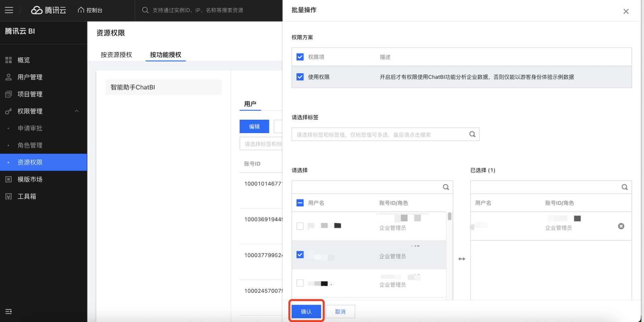The image size is (644, 322).
Task: Toggle the 权限项 header checkbox
Action: [x=300, y=57]
